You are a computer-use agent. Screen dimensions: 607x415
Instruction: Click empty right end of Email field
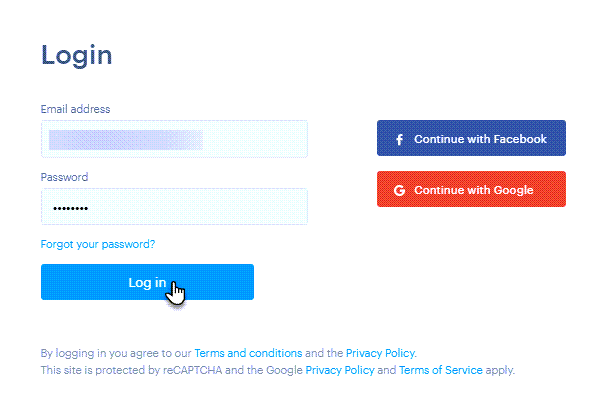[270, 139]
